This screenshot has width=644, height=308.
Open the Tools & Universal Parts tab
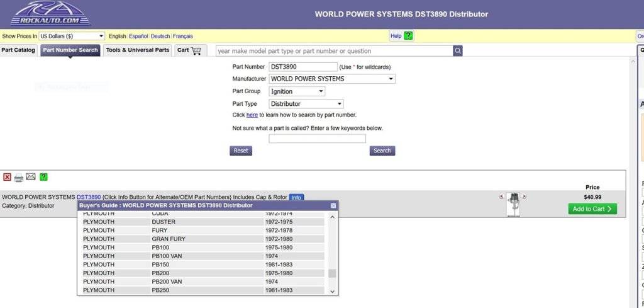pos(137,50)
